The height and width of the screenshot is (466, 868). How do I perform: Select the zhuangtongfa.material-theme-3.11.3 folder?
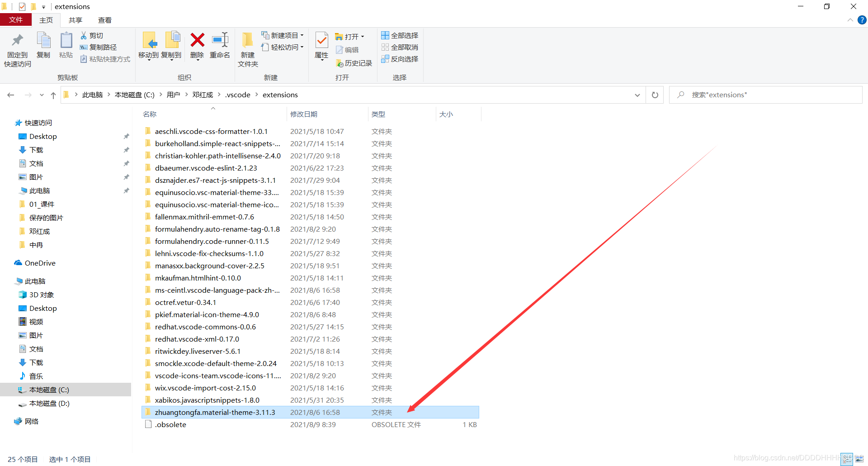click(310, 412)
